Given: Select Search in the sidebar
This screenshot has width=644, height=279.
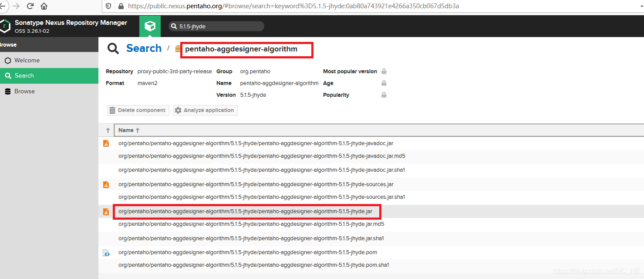Looking at the screenshot, I should click(x=49, y=75).
